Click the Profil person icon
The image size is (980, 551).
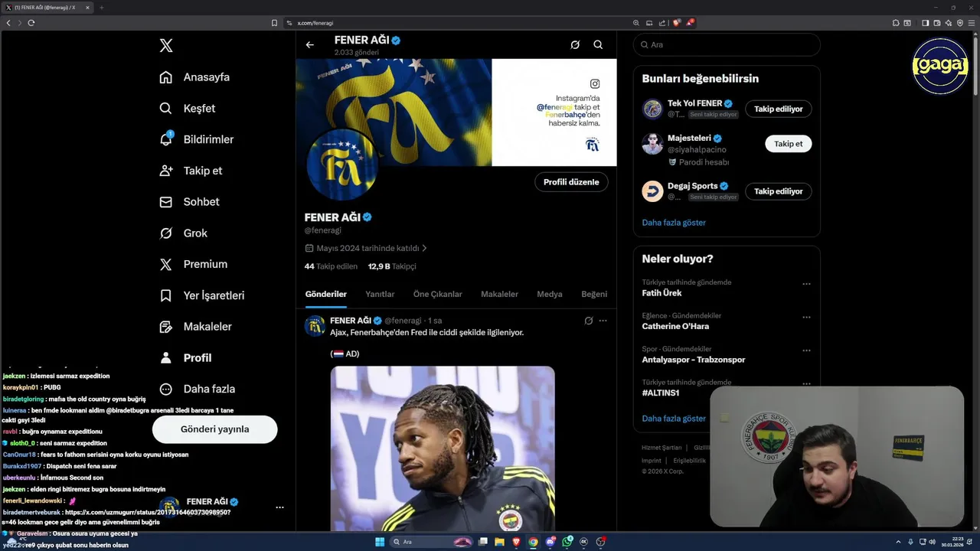[x=165, y=357]
